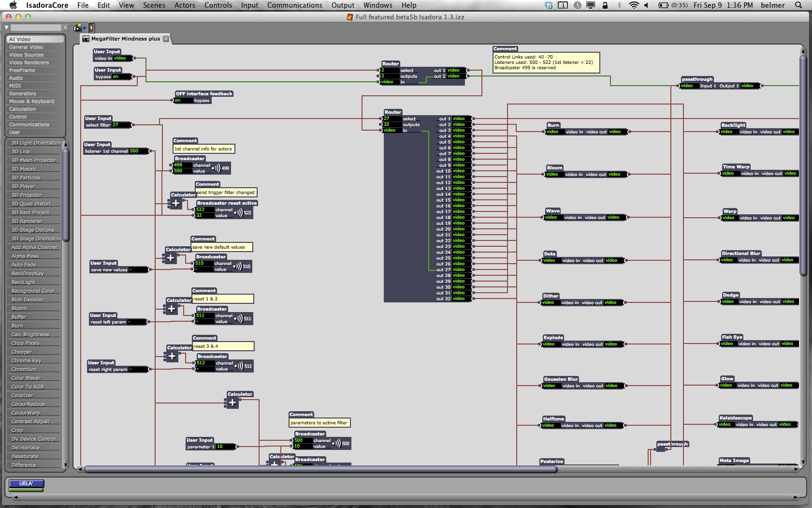The width and height of the screenshot is (812, 508).
Task: Click the standalone Calculator plus icon below
Action: (x=232, y=403)
